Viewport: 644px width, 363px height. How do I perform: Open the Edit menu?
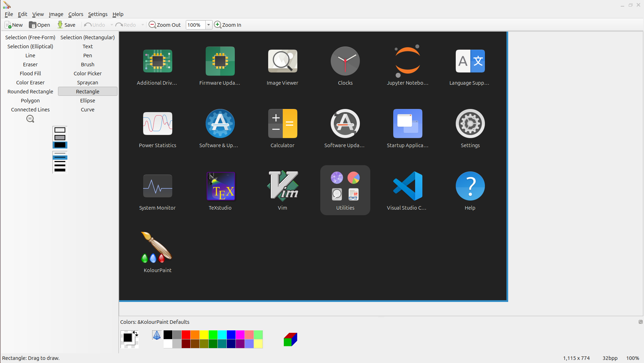coord(23,14)
